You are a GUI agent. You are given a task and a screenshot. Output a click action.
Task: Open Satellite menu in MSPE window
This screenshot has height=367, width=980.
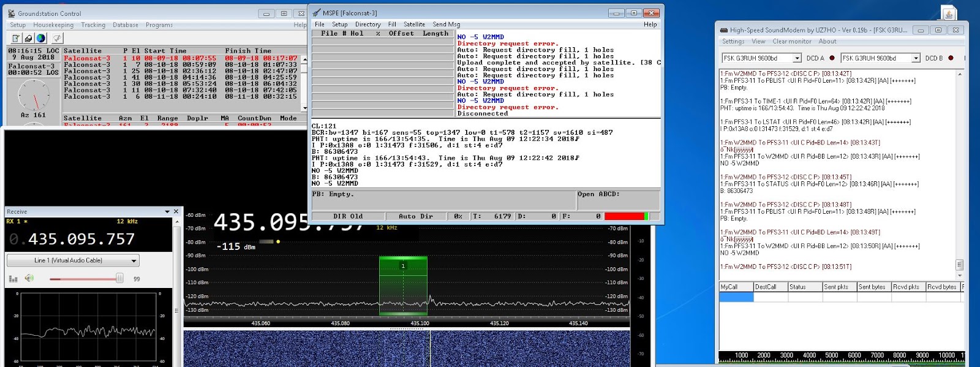414,25
